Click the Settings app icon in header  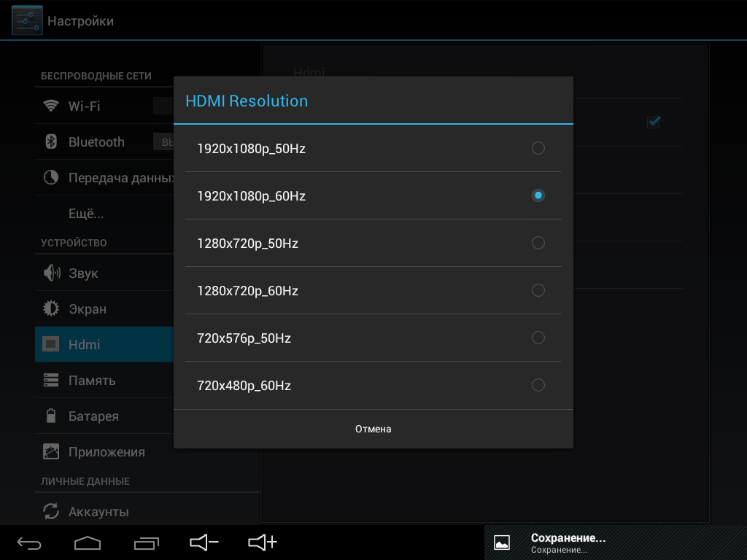click(26, 21)
